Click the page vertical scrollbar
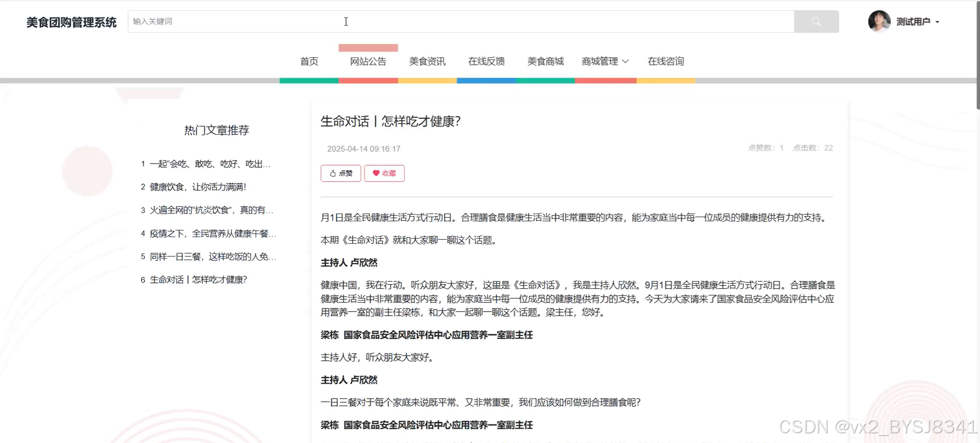 (977, 55)
